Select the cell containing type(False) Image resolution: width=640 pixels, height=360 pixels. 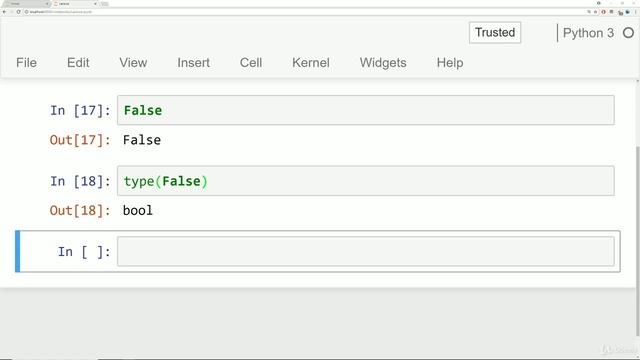(x=365, y=181)
